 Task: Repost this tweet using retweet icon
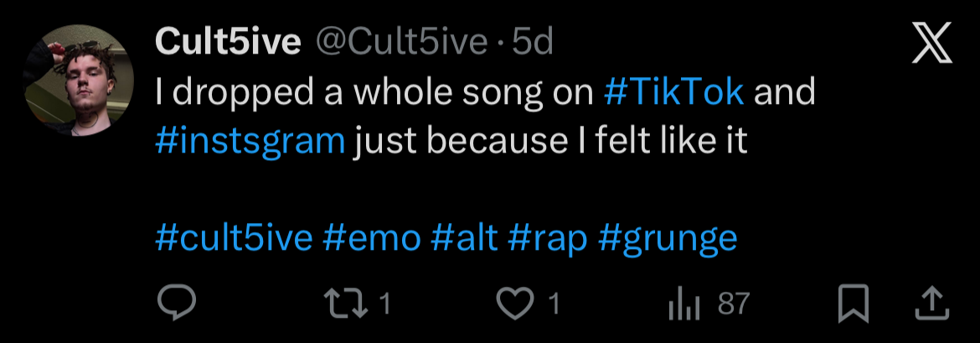tap(348, 304)
